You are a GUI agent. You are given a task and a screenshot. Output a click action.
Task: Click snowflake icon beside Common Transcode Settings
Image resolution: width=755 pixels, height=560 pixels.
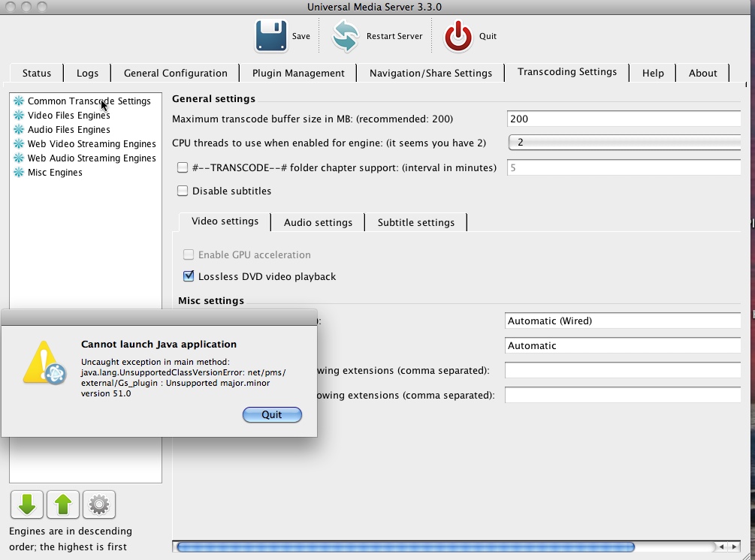pyautogui.click(x=19, y=101)
